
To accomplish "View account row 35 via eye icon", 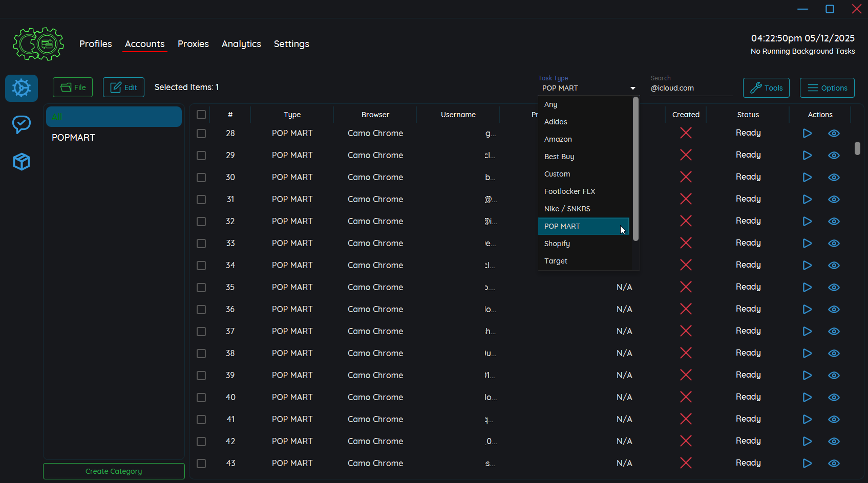I will click(x=834, y=287).
